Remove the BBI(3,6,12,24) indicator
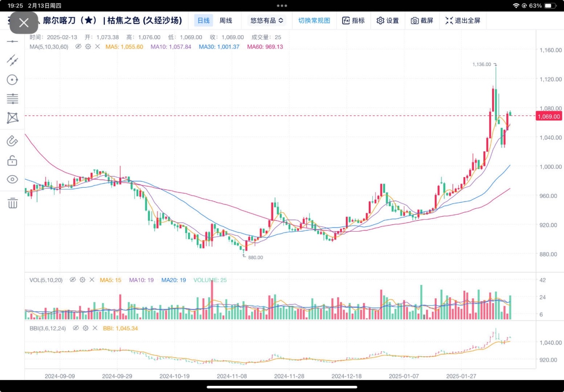The height and width of the screenshot is (392, 564). tap(95, 328)
